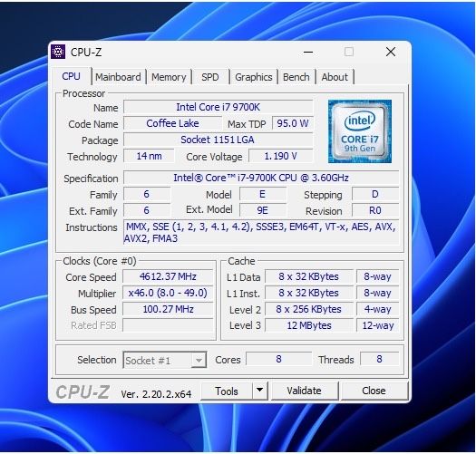
Task: Click the Level 2 4-way value
Action: 378,309
